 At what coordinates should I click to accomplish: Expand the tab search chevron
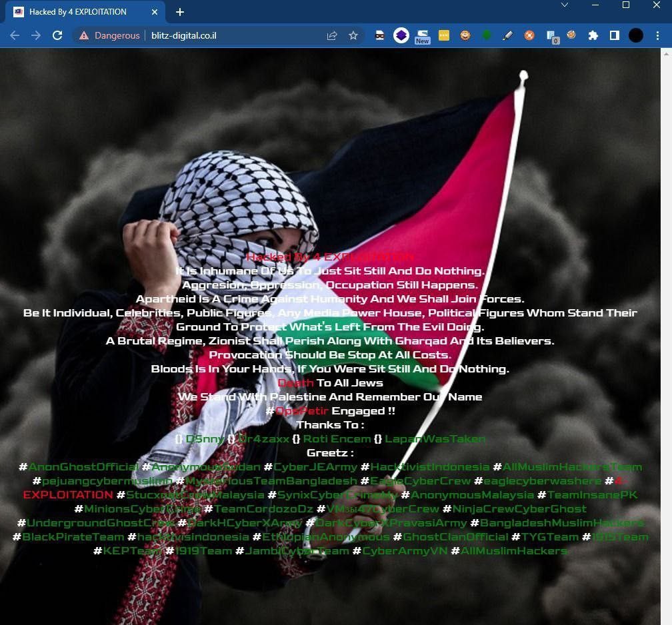(x=565, y=5)
